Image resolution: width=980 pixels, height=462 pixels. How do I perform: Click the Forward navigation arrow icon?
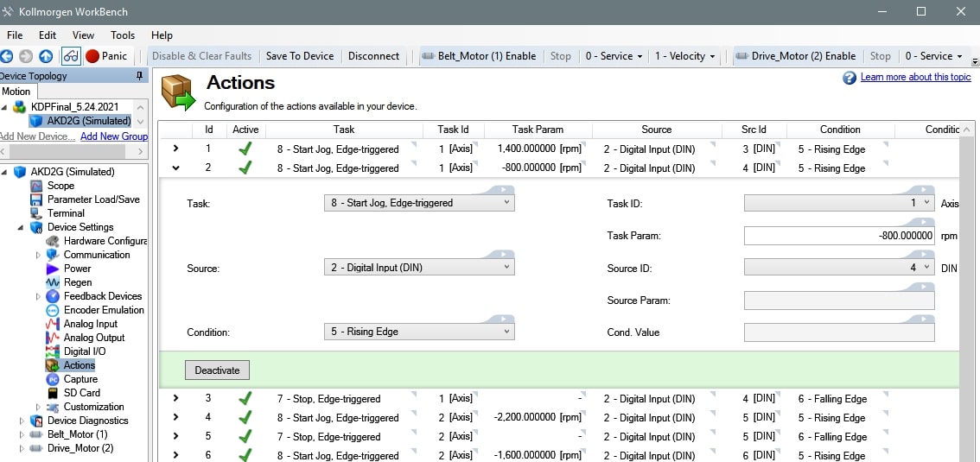tap(26, 56)
